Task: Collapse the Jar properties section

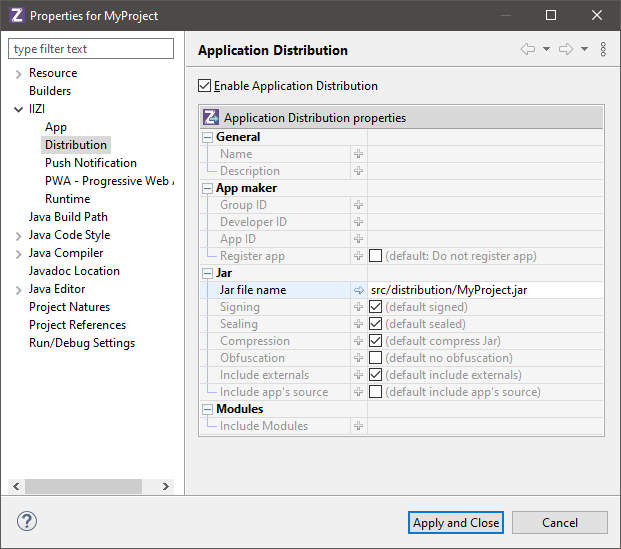Action: coord(208,273)
